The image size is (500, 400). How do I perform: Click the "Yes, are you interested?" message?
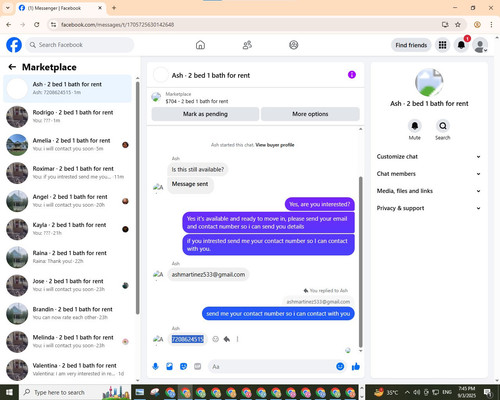(x=320, y=204)
